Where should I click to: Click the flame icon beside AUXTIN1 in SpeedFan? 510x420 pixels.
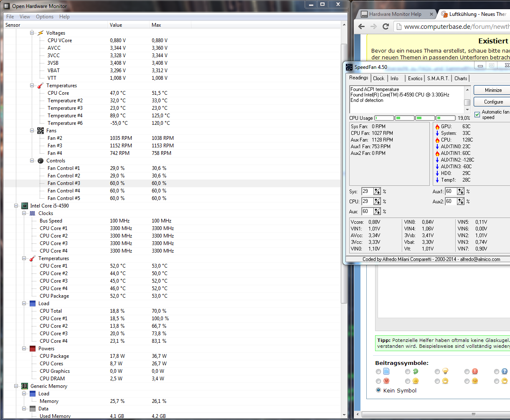point(437,153)
